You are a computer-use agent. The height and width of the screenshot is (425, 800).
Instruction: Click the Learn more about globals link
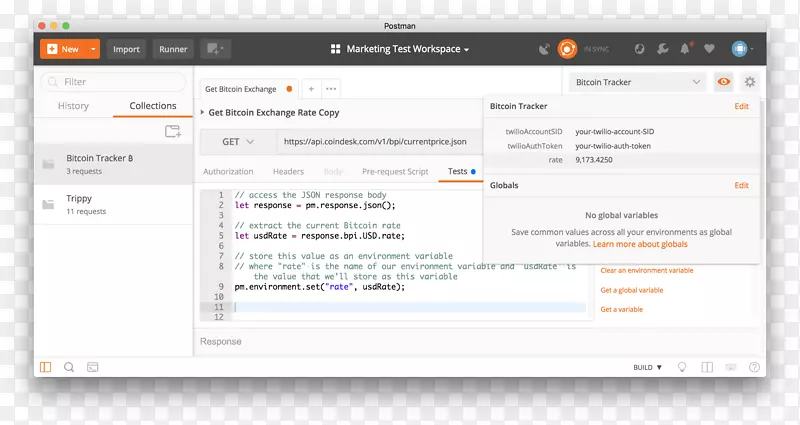[x=639, y=244]
